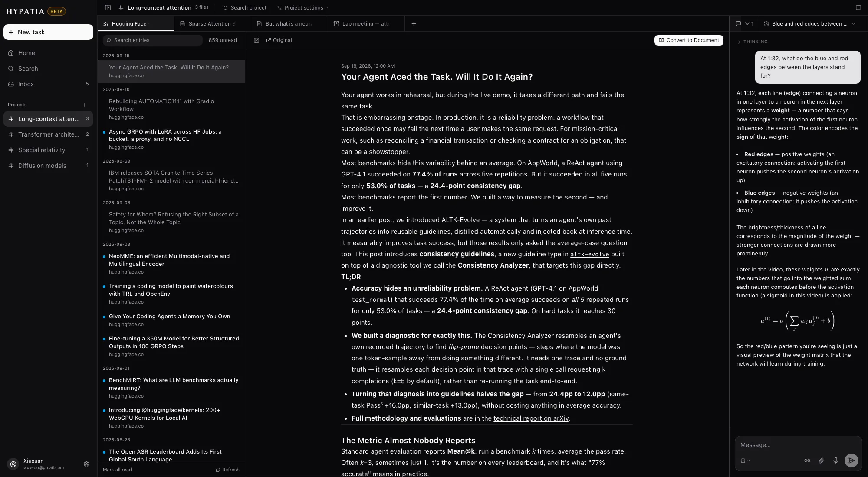Open the technical report on arXiv link
This screenshot has height=477, width=868.
click(x=531, y=418)
